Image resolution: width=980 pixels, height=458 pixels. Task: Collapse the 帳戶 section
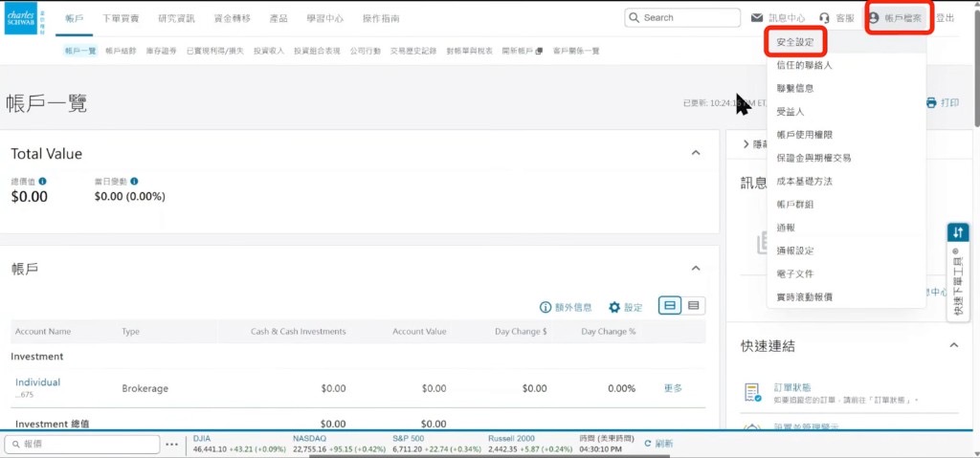(x=696, y=268)
